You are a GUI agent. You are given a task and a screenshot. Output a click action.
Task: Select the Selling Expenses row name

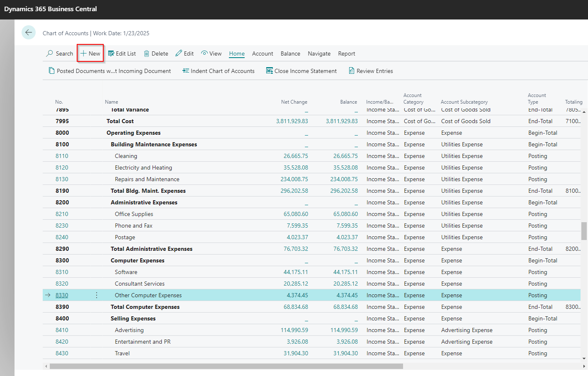133,318
